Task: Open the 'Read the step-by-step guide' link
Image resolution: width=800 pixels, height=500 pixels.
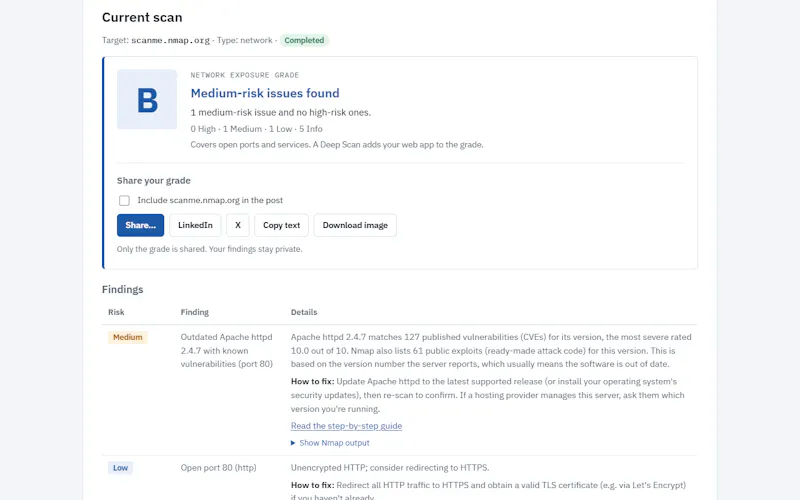Action: (x=346, y=426)
